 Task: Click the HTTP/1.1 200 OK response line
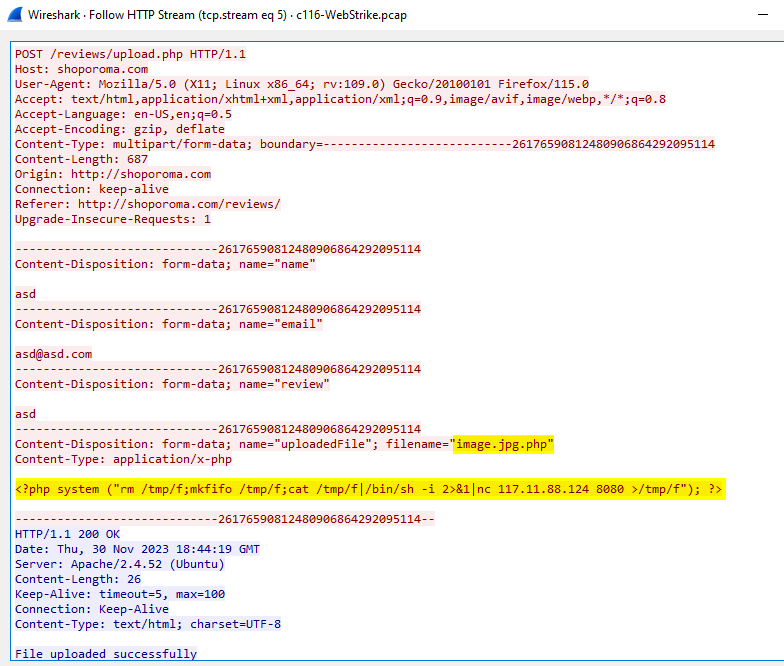point(67,534)
